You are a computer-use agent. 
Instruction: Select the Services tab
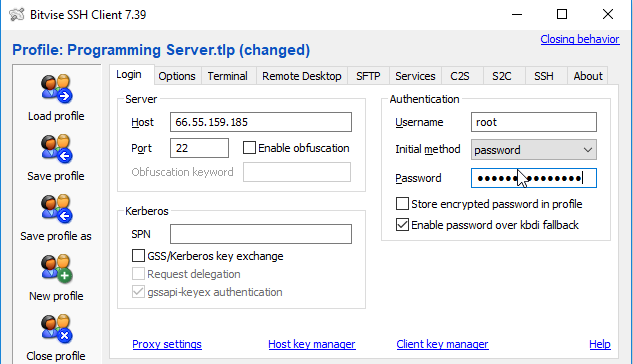[415, 76]
